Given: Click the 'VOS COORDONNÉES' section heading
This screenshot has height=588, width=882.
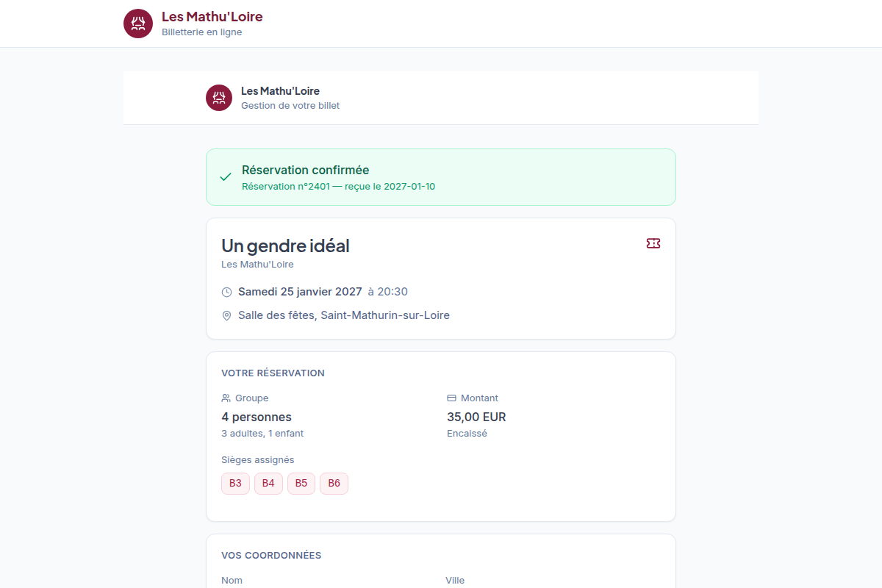Looking at the screenshot, I should click(271, 556).
